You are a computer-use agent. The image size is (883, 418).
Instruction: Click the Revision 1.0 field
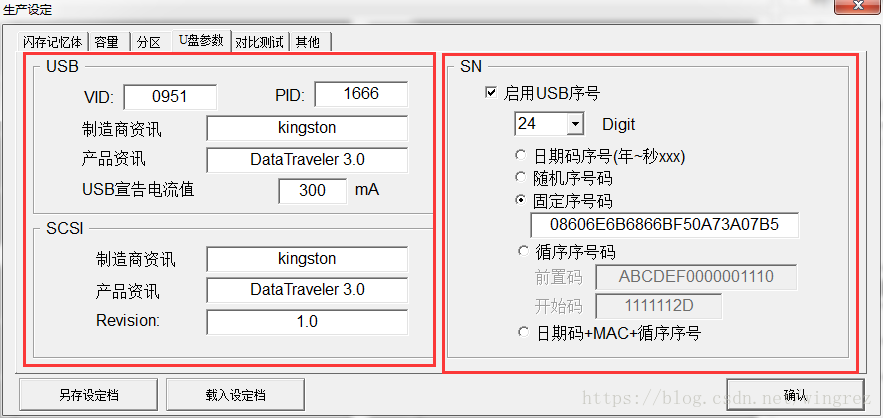coord(307,322)
